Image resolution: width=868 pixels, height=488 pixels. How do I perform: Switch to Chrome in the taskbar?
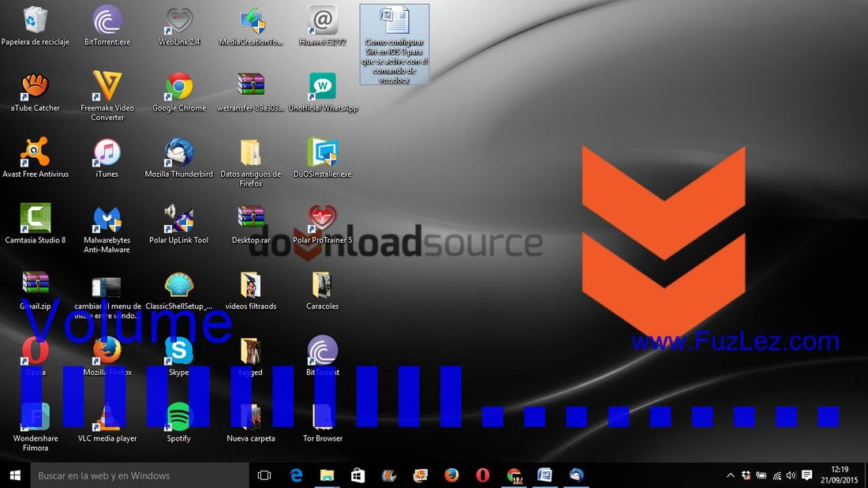(514, 475)
